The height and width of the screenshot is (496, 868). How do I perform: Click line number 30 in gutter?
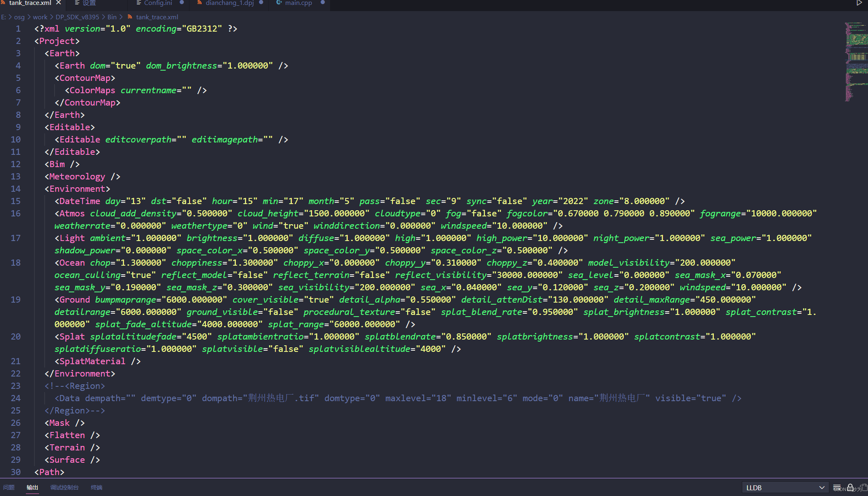pyautogui.click(x=16, y=472)
